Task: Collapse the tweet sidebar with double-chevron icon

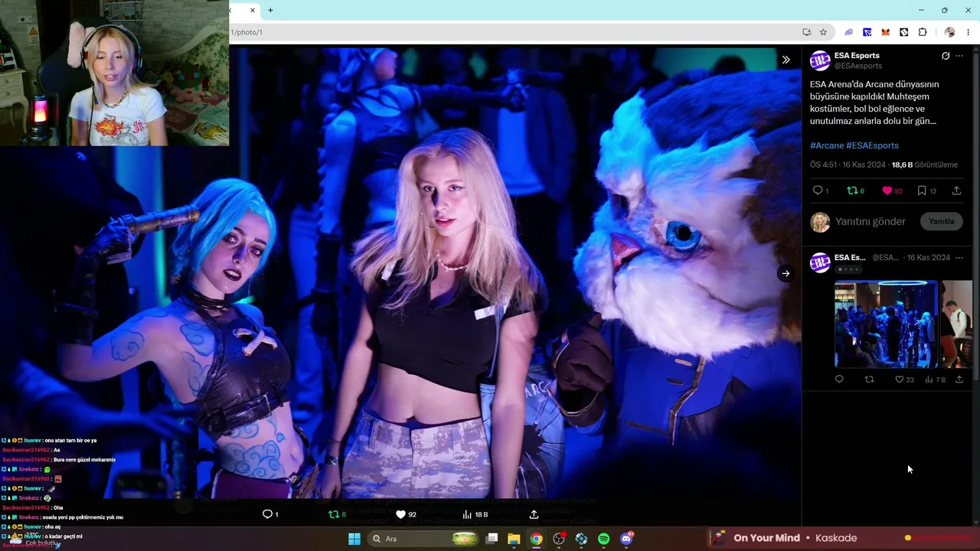Action: point(786,60)
